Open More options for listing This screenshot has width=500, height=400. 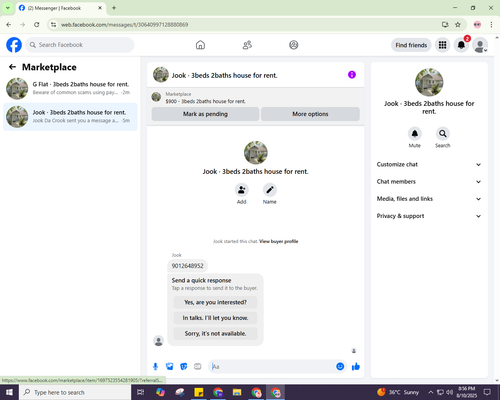coord(310,114)
